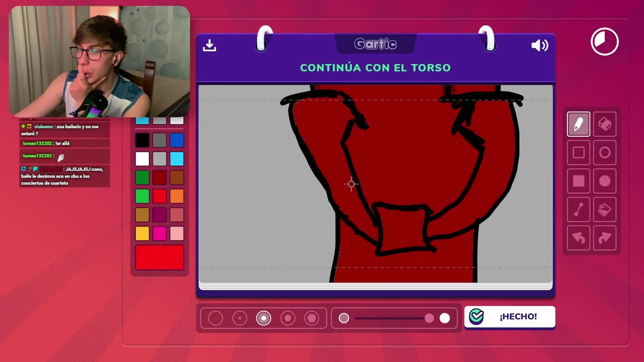644x362 pixels.
Task: Click chat message from violeemz
Action: click(64, 130)
